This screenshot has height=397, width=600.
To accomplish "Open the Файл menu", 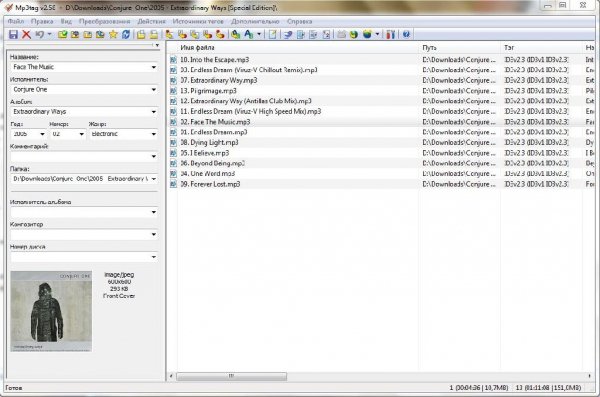I will tap(16, 21).
